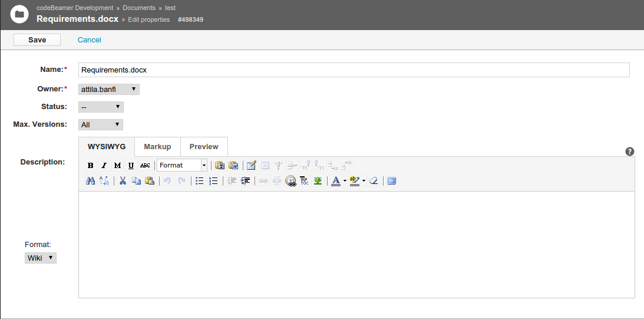Insert a numbered list
This screenshot has width=644, height=319.
(x=213, y=180)
